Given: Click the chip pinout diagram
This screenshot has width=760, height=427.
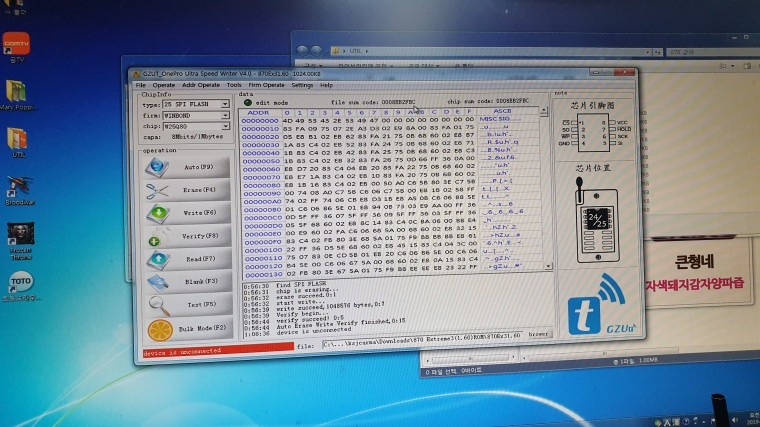Looking at the screenshot, I should click(594, 132).
